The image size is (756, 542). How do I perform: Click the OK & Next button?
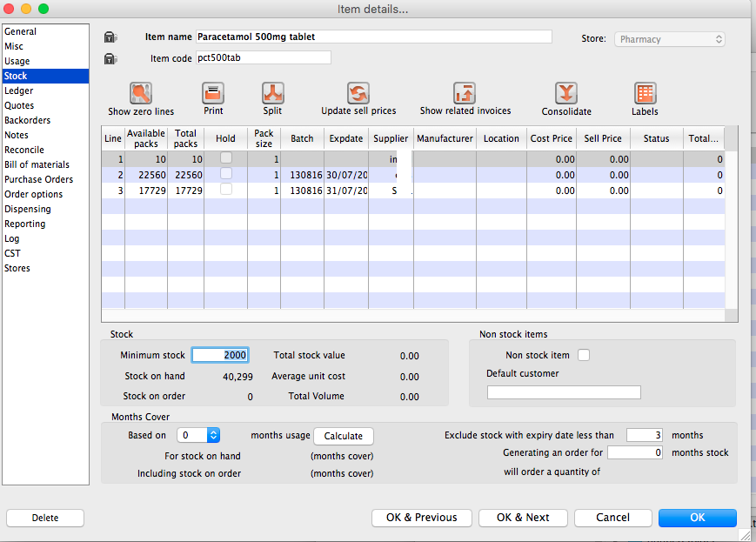(x=523, y=518)
